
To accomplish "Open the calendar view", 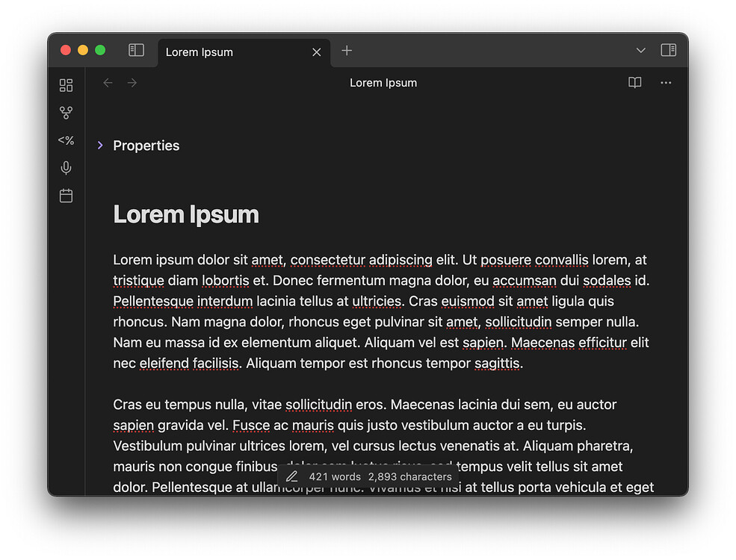I will pos(66,196).
